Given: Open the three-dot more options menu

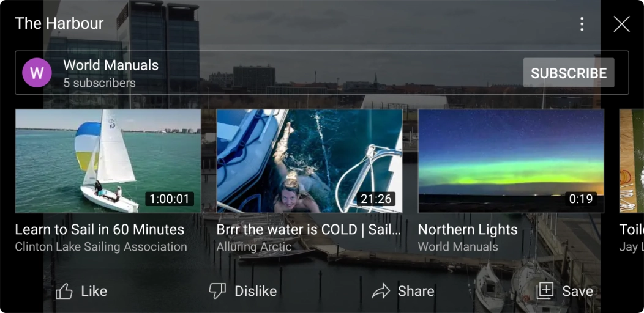Looking at the screenshot, I should tap(582, 24).
